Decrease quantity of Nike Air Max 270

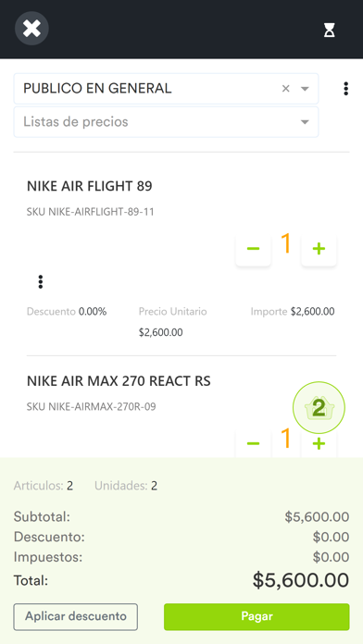pyautogui.click(x=253, y=443)
